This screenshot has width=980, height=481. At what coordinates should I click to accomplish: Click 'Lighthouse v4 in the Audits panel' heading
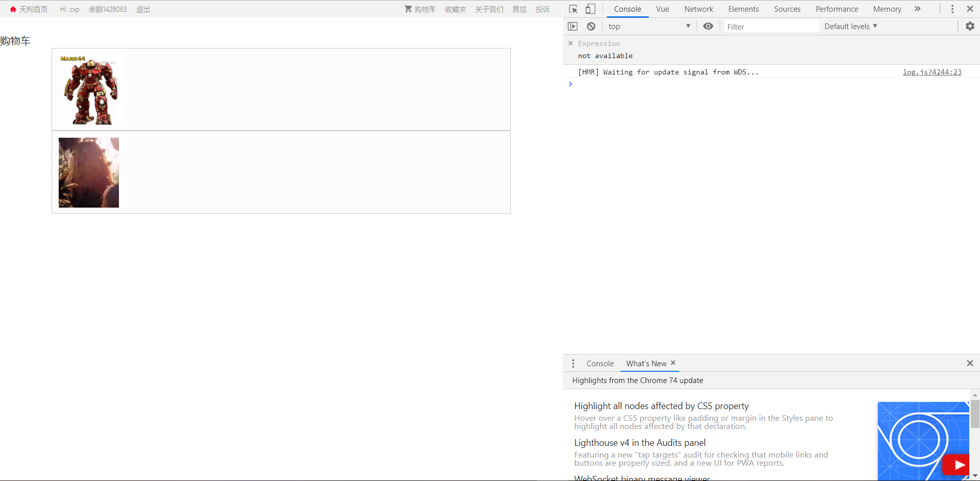(x=640, y=443)
